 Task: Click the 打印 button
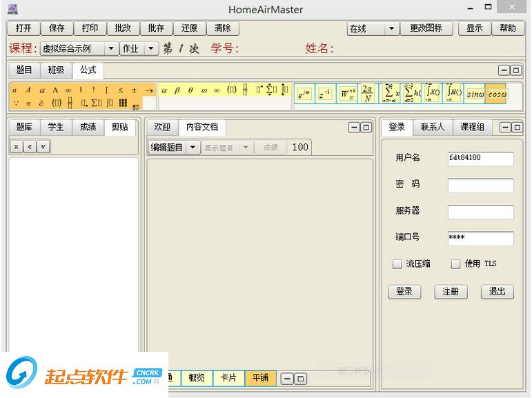coord(90,28)
